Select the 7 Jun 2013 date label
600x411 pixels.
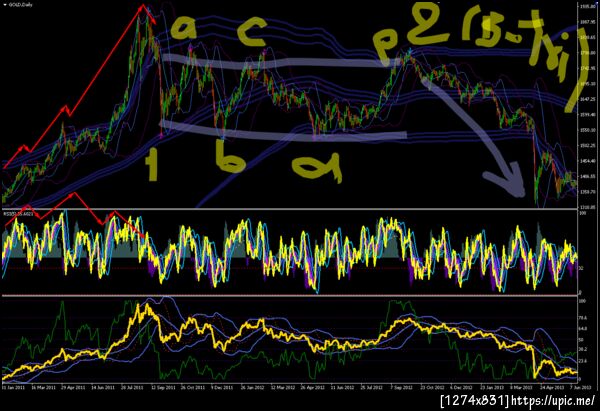[580, 388]
